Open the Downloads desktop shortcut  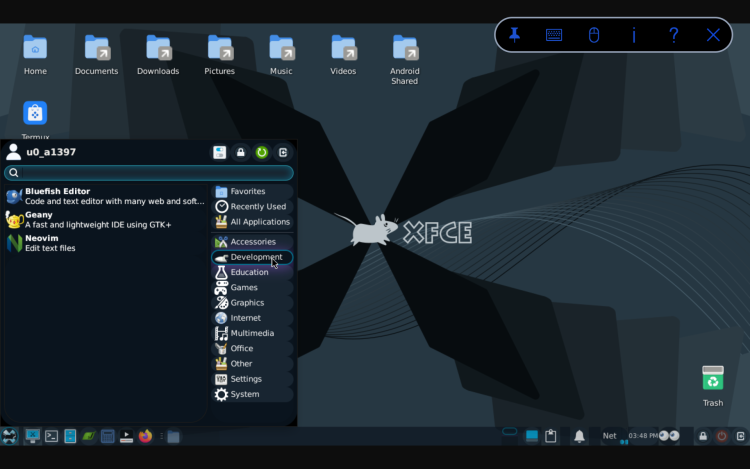(158, 55)
